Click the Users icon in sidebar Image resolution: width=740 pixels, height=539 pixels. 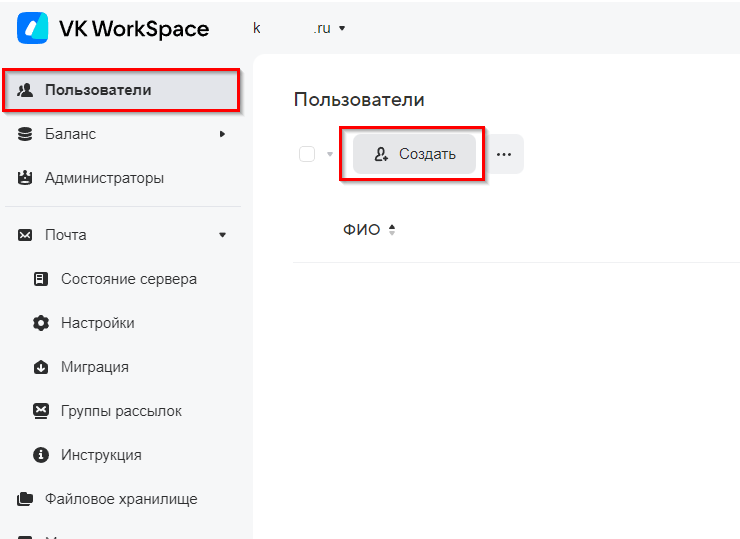coord(26,90)
